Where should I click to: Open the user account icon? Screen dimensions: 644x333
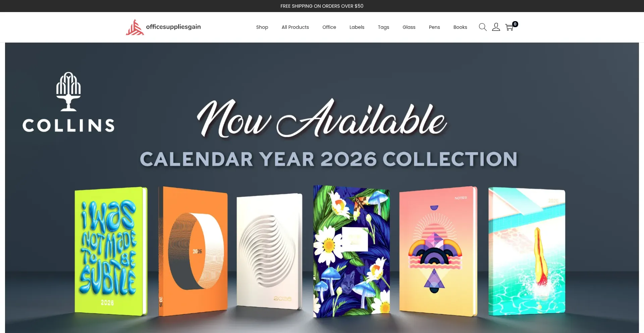pos(496,27)
